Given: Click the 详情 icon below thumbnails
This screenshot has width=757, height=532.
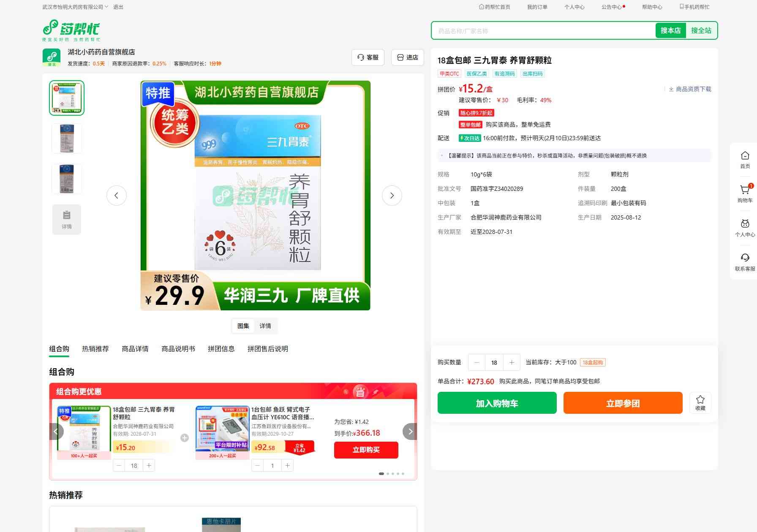Looking at the screenshot, I should (67, 220).
